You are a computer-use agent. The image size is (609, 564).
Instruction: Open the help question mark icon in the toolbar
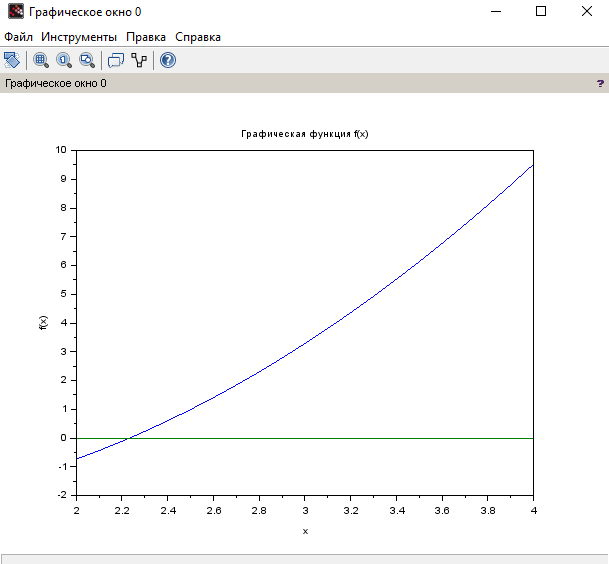point(168,60)
